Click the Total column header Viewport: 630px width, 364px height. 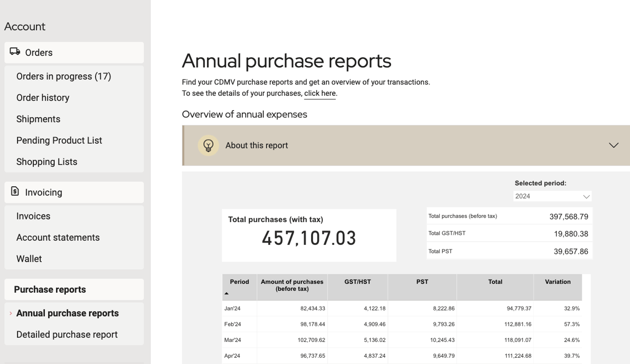495,282
